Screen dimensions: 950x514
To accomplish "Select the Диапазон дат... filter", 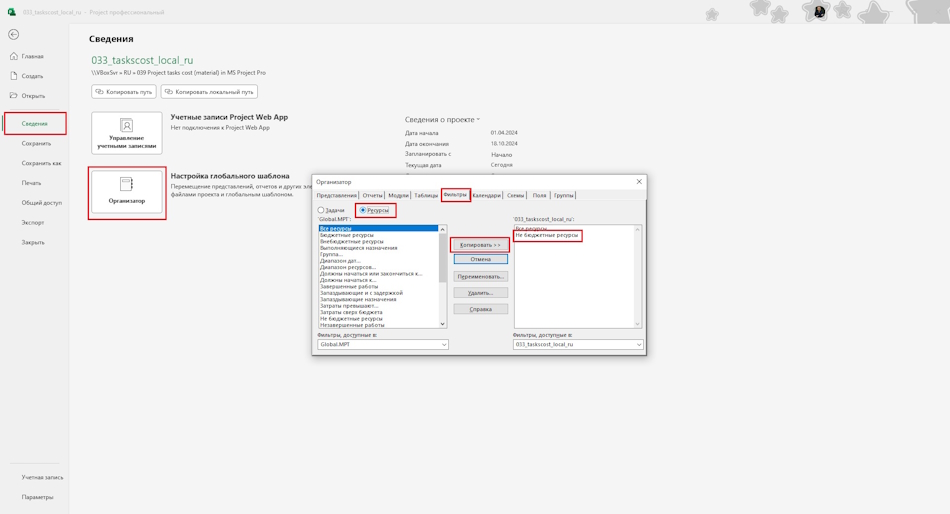I will pyautogui.click(x=340, y=261).
